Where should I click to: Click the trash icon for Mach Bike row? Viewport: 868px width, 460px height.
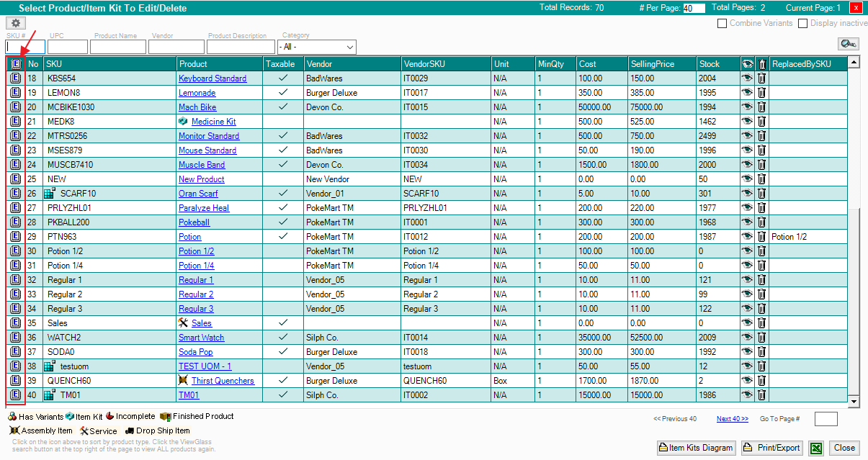(762, 107)
